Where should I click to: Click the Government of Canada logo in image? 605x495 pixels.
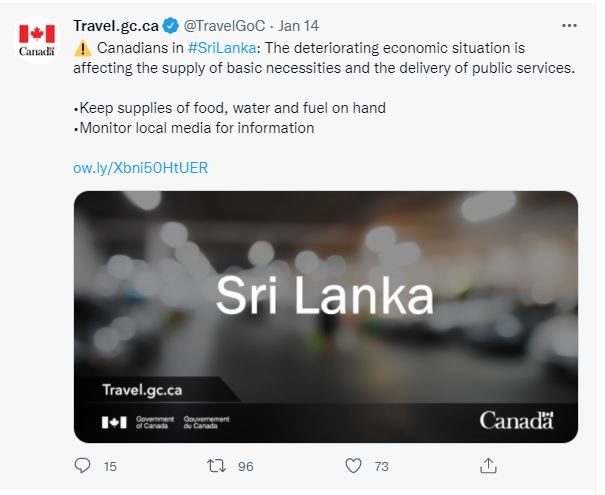166,422
